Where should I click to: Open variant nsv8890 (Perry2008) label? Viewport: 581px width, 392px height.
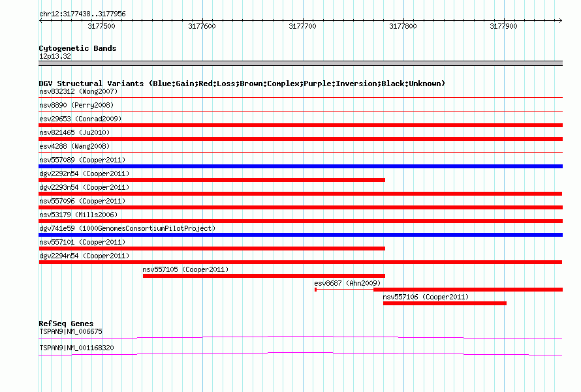click(76, 105)
